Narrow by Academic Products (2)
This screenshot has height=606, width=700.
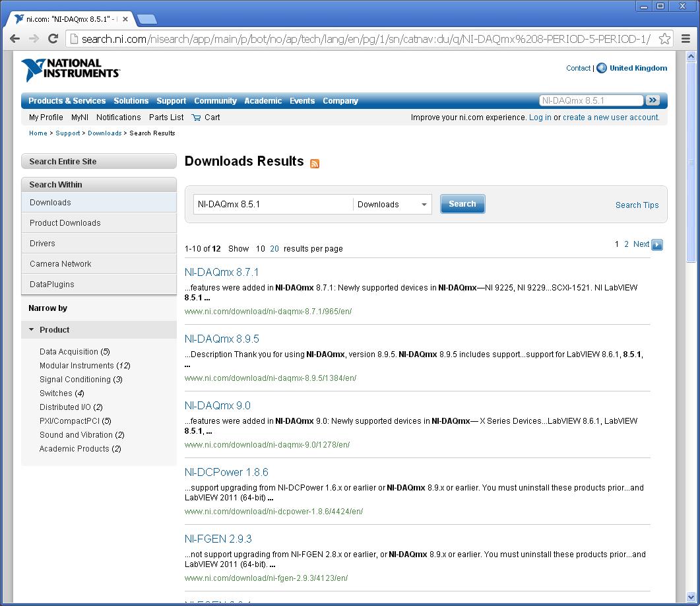[80, 449]
